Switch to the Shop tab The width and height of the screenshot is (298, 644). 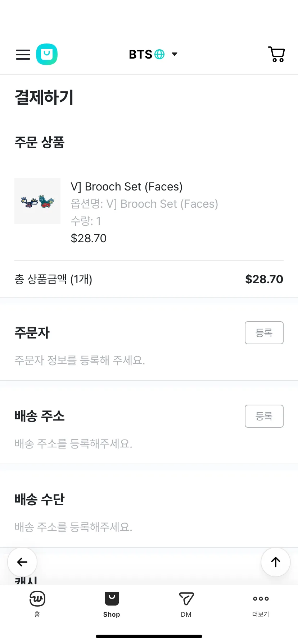(x=112, y=604)
